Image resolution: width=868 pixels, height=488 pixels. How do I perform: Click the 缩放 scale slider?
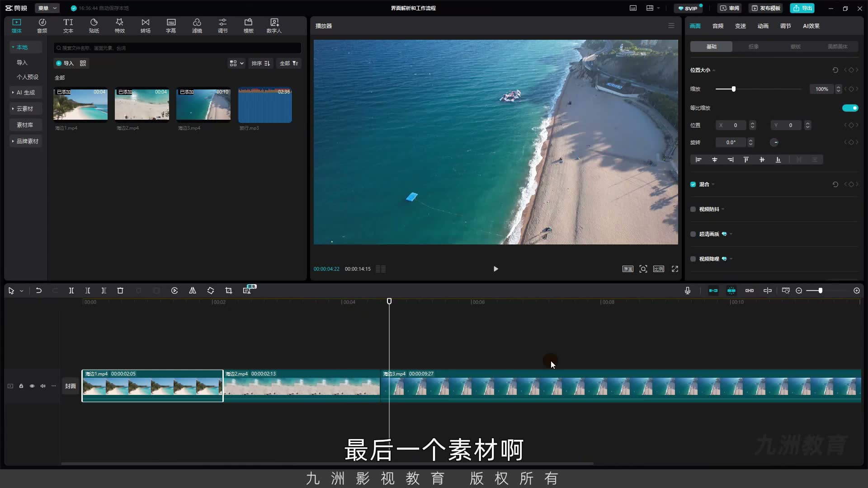point(758,89)
